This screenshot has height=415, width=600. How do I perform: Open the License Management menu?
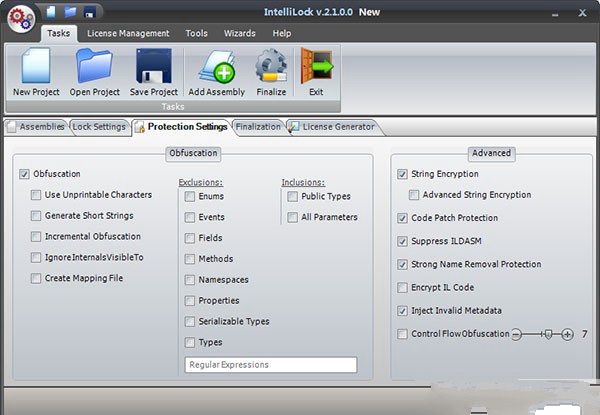(128, 33)
